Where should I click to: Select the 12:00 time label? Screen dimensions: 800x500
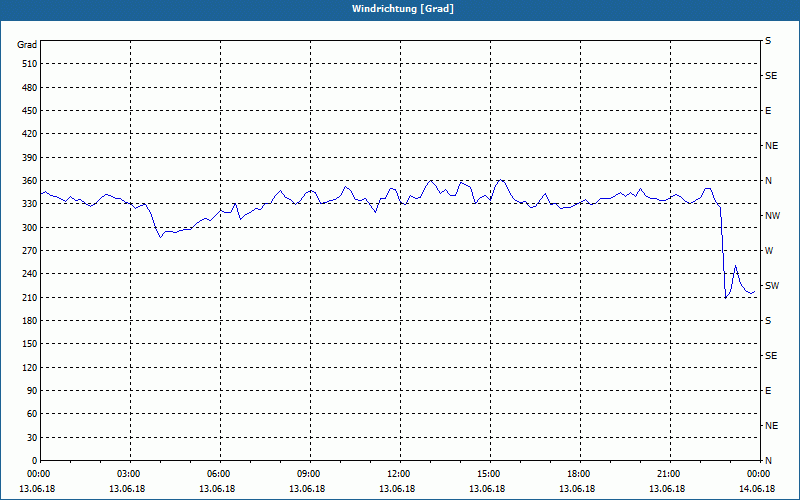point(397,473)
